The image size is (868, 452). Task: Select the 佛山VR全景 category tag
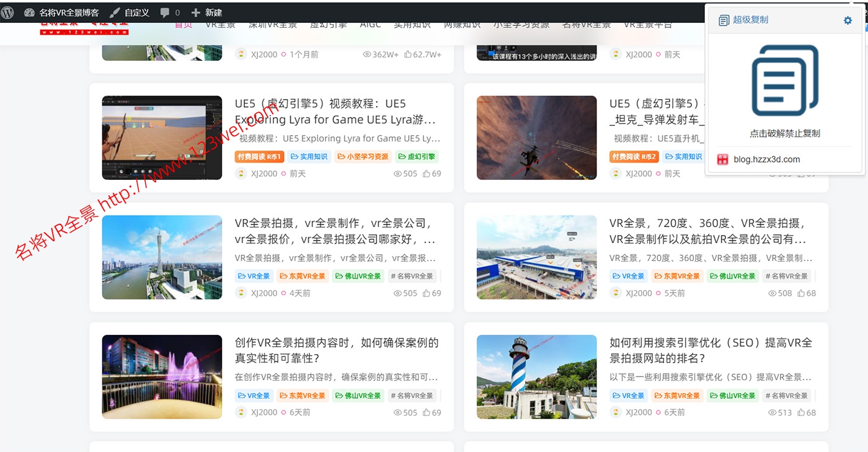point(359,276)
